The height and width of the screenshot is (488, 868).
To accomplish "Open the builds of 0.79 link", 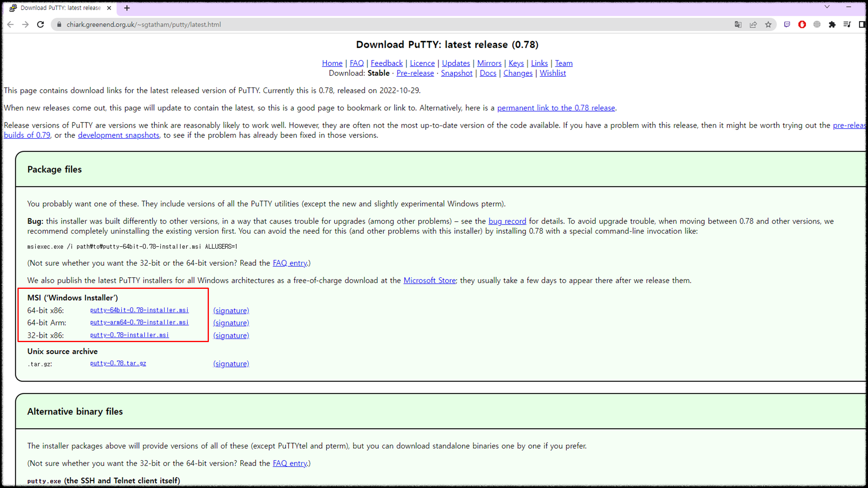I will point(27,135).
